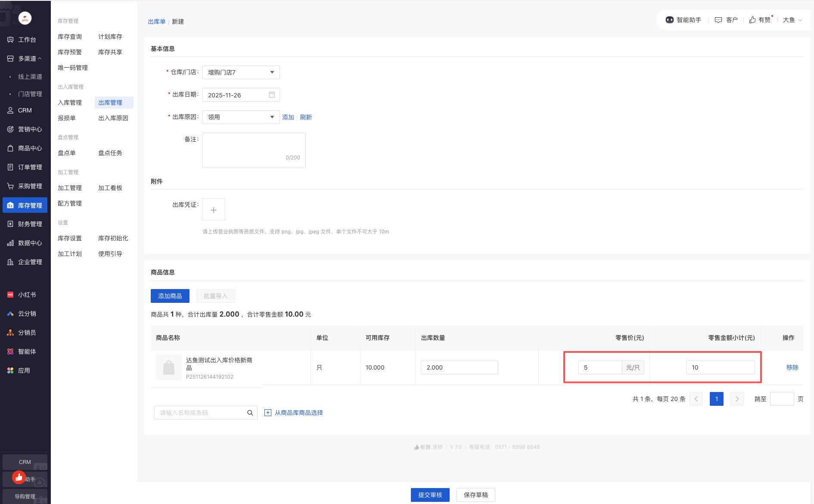
Task: Click the plus icon to upload 出库凭证
Action: pos(214,210)
